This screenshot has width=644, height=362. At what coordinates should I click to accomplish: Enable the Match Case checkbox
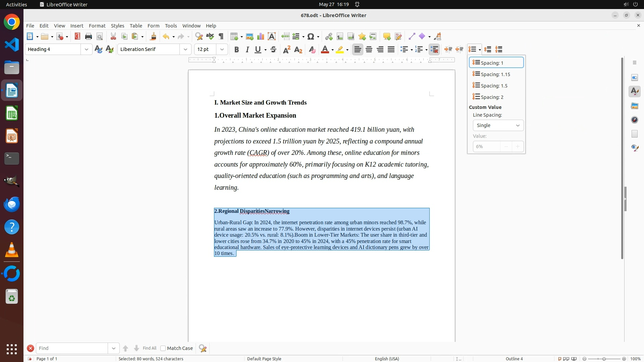coord(163,348)
